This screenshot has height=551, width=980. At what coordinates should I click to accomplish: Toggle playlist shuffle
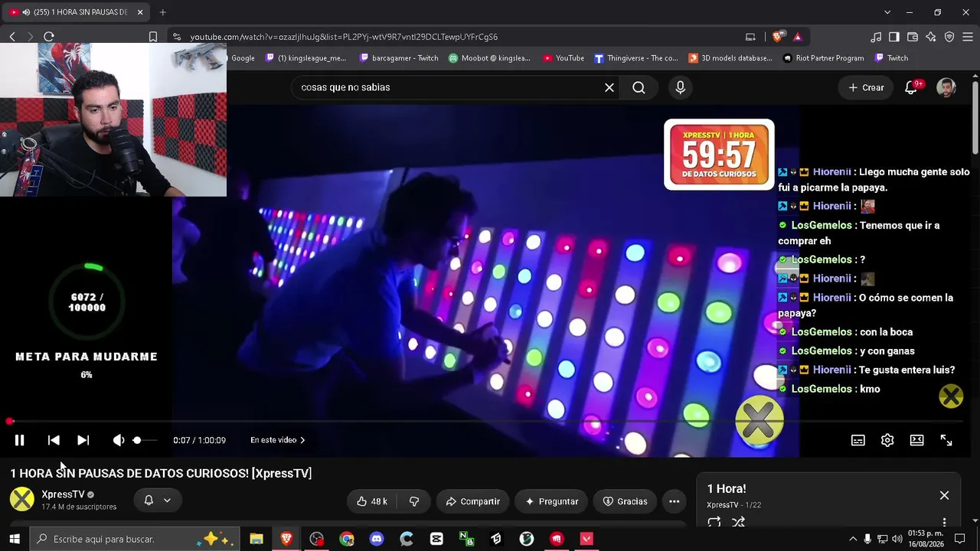[x=738, y=522]
